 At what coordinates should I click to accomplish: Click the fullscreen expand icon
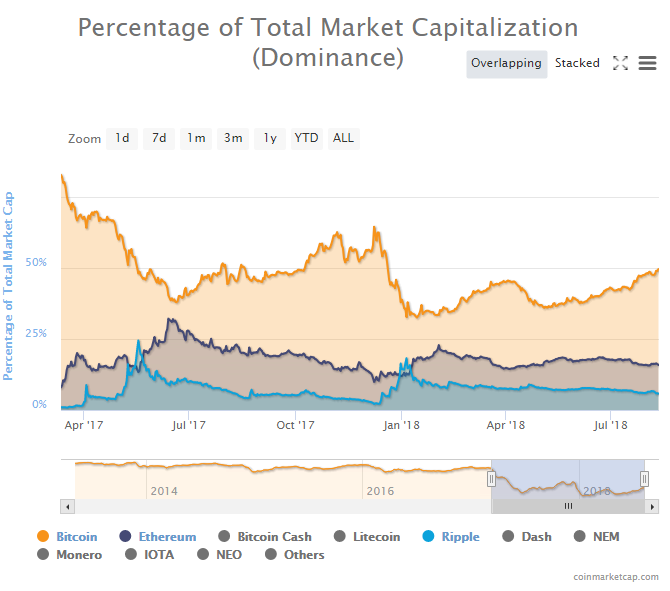click(x=620, y=63)
